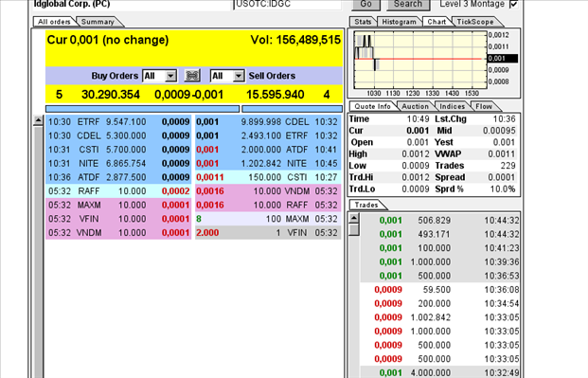Open the Stats tab
This screenshot has height=378, width=588.
pyautogui.click(x=363, y=22)
